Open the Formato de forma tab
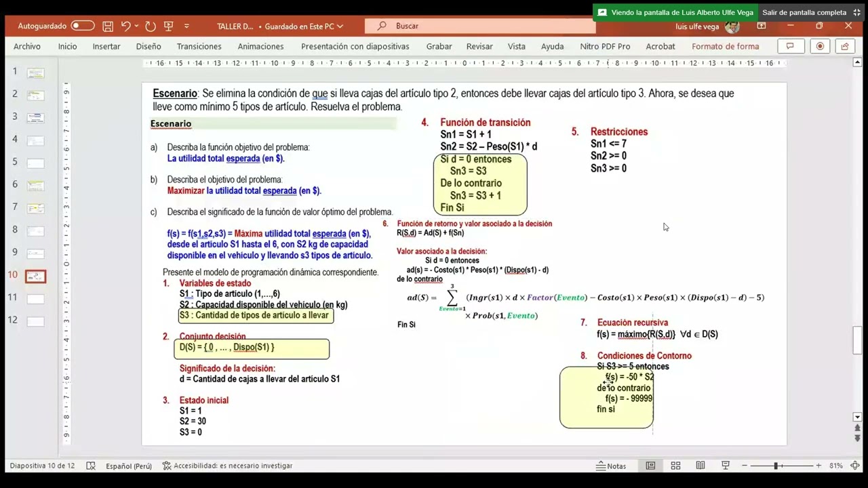This screenshot has width=868, height=488. [725, 46]
